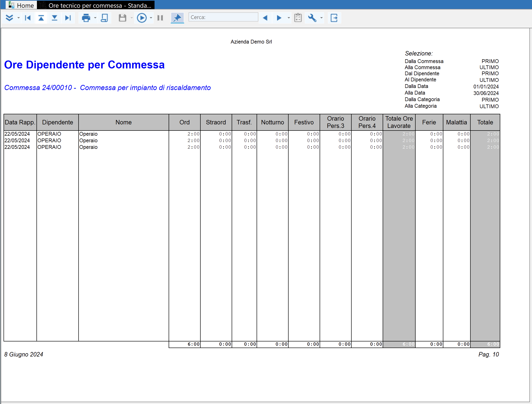Click the 'Azienda Demo Srl' header text
This screenshot has height=404, width=532.
pos(251,42)
